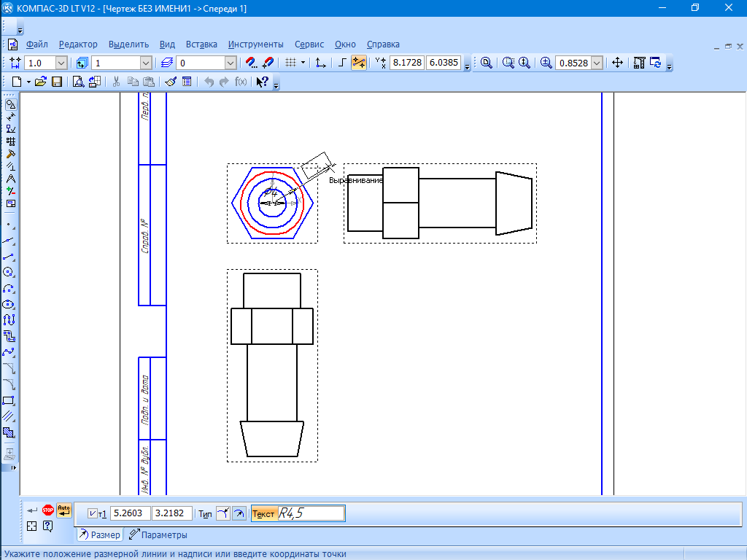Open the Вставка menu
This screenshot has width=747, height=560.
pos(201,44)
